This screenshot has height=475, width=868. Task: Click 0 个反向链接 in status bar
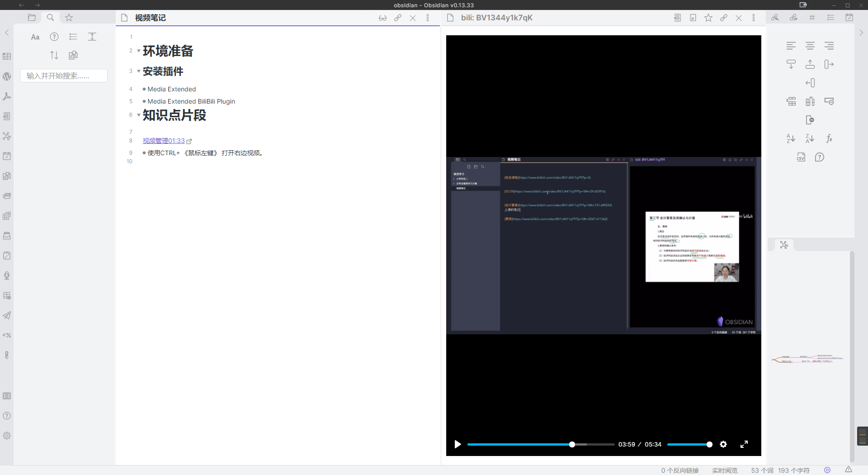click(680, 470)
